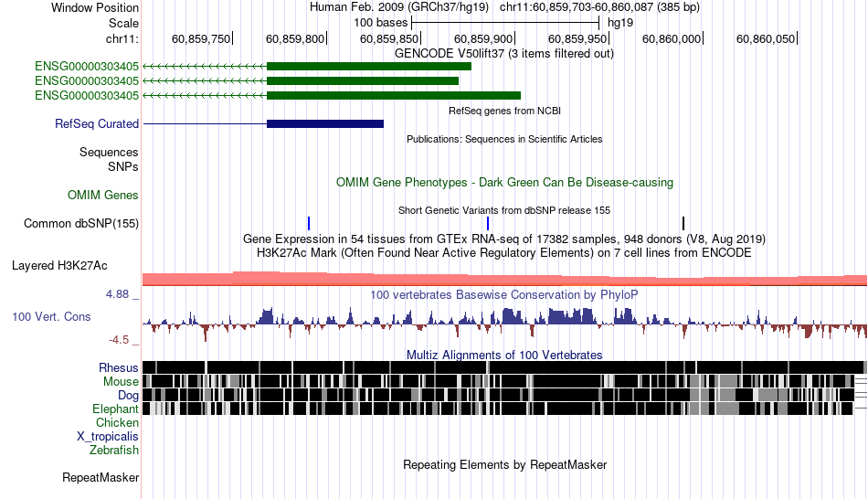The image size is (868, 499).
Task: Click the longest green GENCODE exon bar
Action: pos(394,95)
